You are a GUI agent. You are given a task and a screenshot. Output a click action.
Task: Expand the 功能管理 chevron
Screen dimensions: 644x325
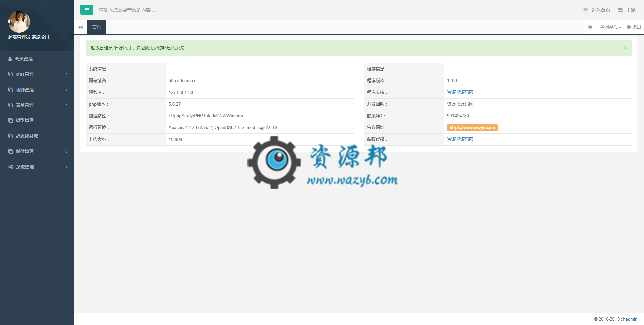pyautogui.click(x=66, y=90)
